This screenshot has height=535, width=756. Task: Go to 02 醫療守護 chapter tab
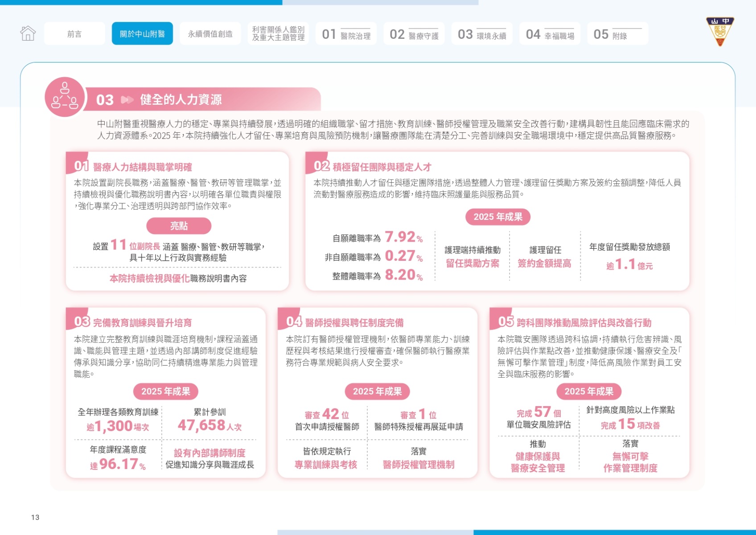414,34
